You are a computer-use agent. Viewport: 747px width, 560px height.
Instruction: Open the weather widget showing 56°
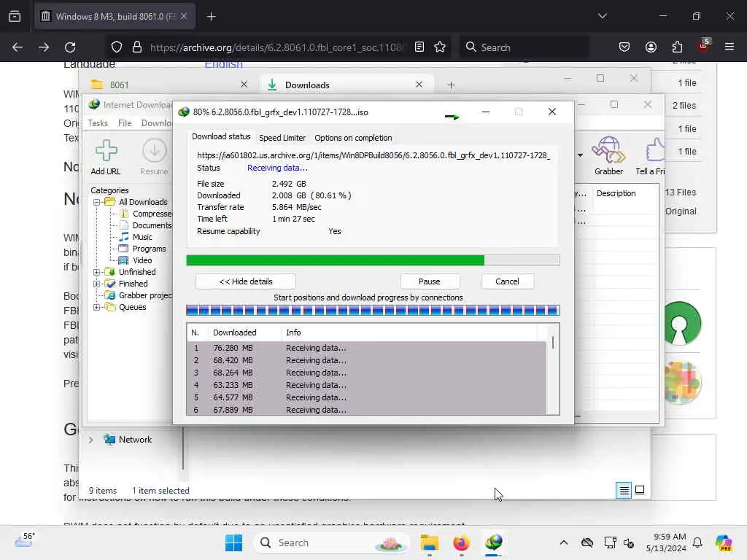point(24,541)
